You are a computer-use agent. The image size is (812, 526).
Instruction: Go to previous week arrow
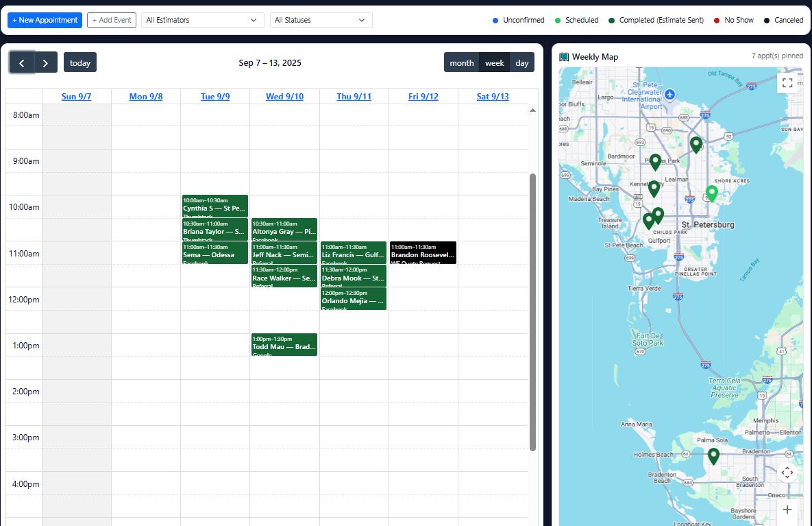[22, 62]
